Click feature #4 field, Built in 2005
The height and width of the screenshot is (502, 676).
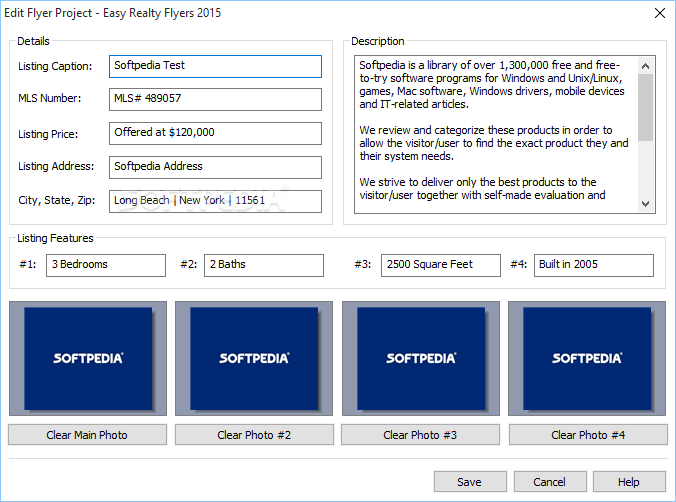(594, 265)
